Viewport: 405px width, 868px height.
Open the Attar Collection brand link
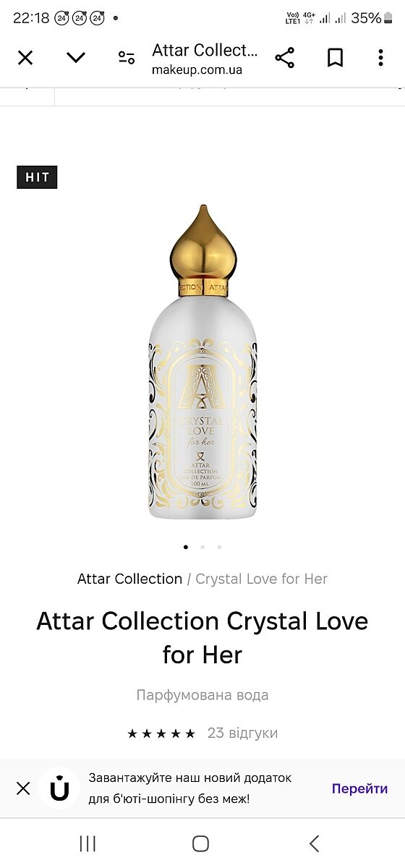click(x=130, y=579)
